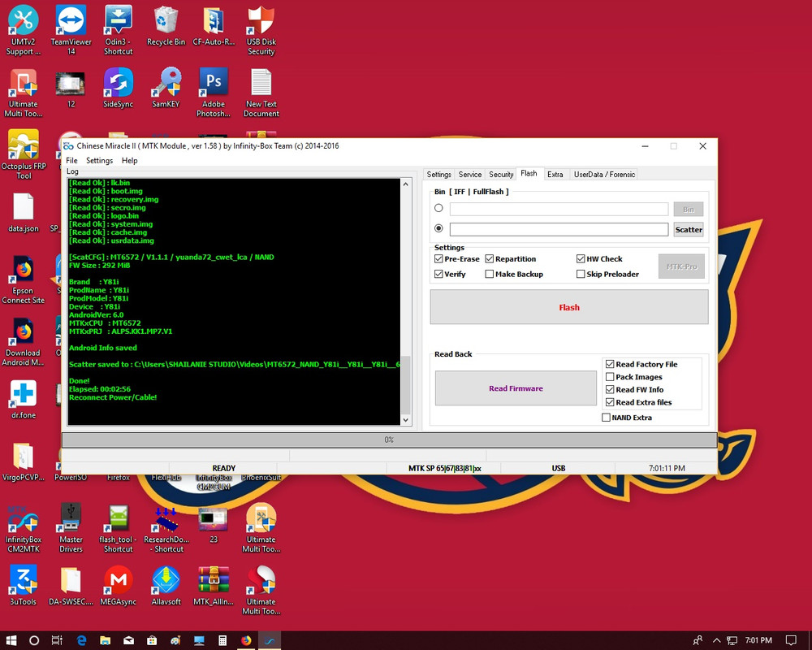812x650 pixels.
Task: Toggle Read FW Info checkbox
Action: click(610, 389)
